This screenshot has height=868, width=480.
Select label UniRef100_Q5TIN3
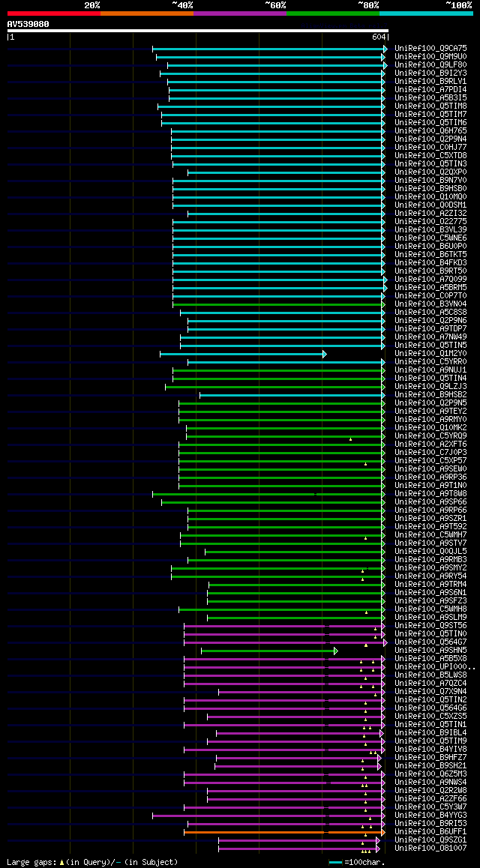click(430, 164)
